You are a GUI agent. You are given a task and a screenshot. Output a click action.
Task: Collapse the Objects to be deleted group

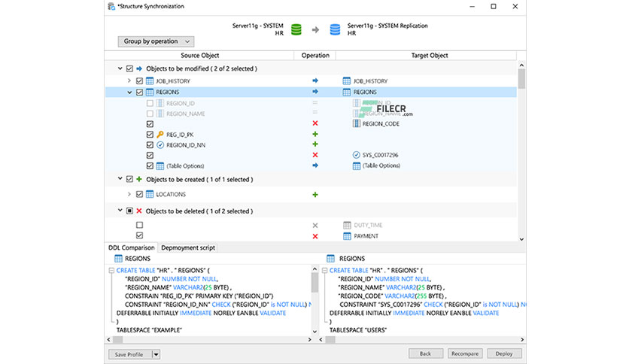click(x=120, y=211)
